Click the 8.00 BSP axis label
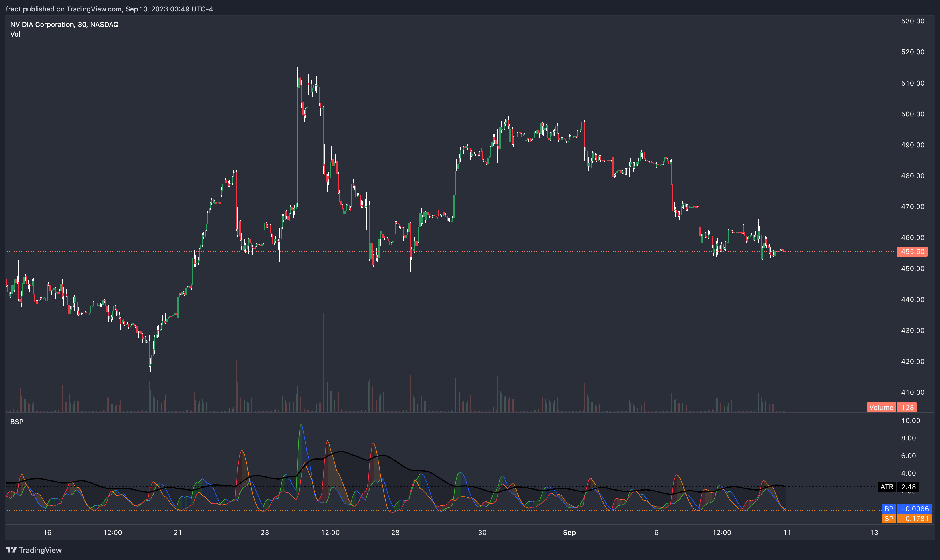Viewport: 940px width, 560px height. [908, 438]
